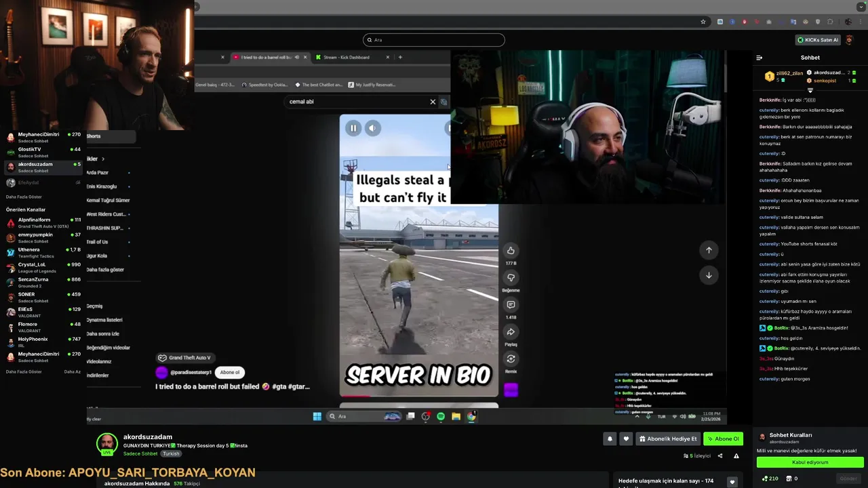This screenshot has width=868, height=488.
Task: Open Alpnfinalform recommended channel
Action: point(43,223)
